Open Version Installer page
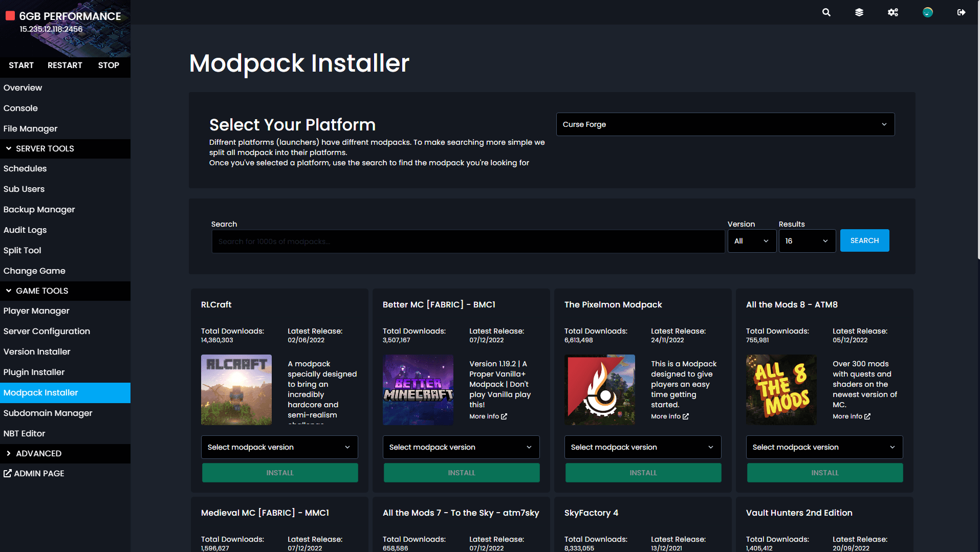 65,351
